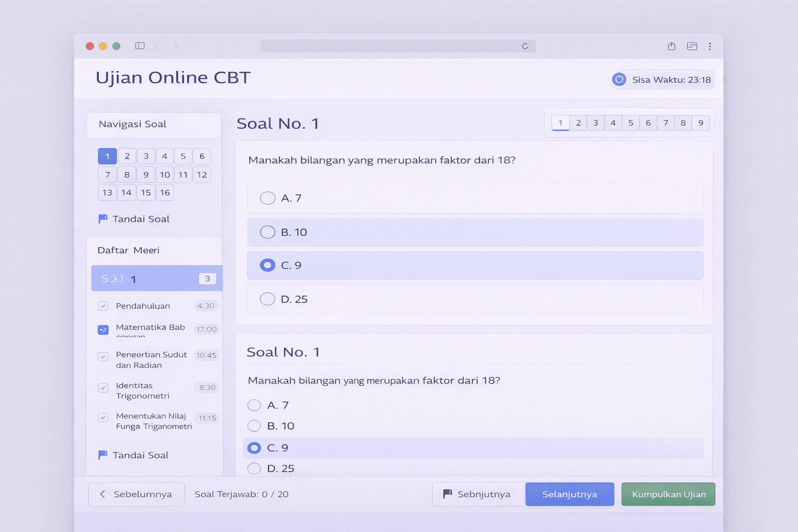Screen dimensions: 798x532
Task: Click the browser back arrow
Action: (x=157, y=46)
